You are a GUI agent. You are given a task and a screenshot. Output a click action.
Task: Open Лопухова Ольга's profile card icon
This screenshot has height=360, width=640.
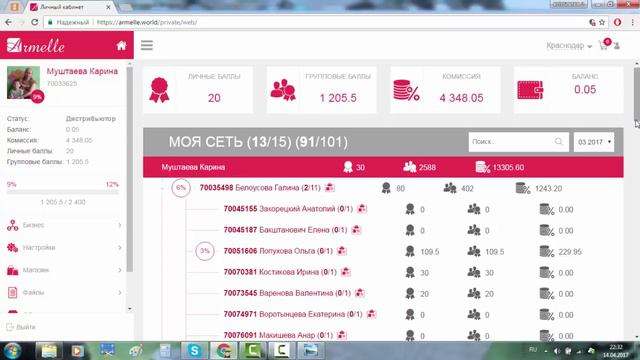[342, 251]
